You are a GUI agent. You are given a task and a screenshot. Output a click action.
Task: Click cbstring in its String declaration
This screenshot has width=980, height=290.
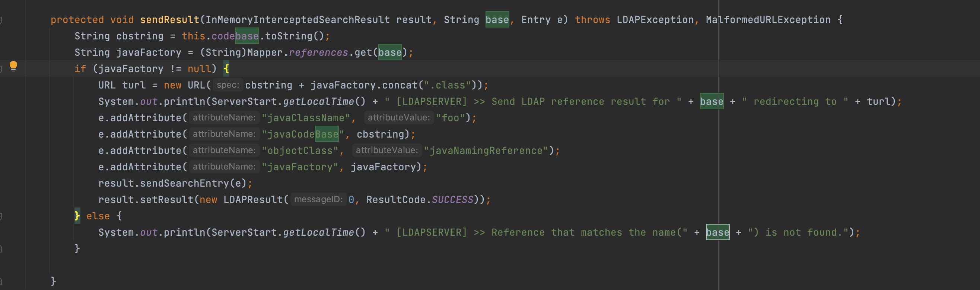pos(140,36)
